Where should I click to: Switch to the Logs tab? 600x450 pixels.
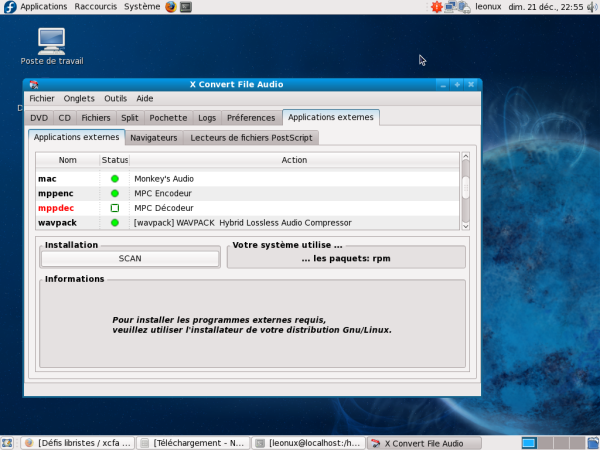tap(207, 118)
